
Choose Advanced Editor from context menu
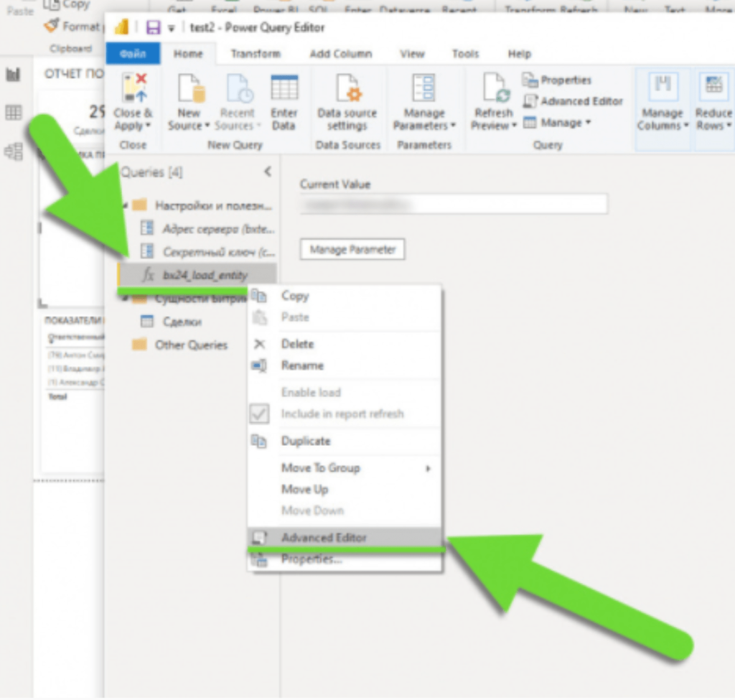(x=324, y=538)
